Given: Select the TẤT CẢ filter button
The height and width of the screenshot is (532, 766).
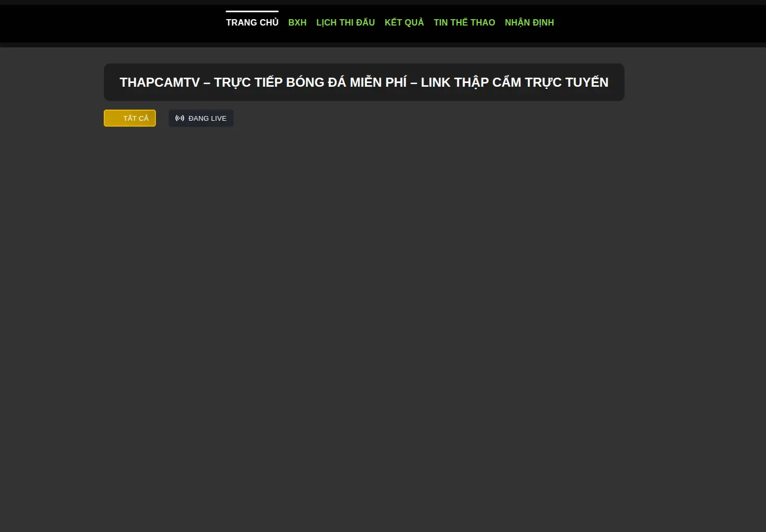Looking at the screenshot, I should coord(130,118).
